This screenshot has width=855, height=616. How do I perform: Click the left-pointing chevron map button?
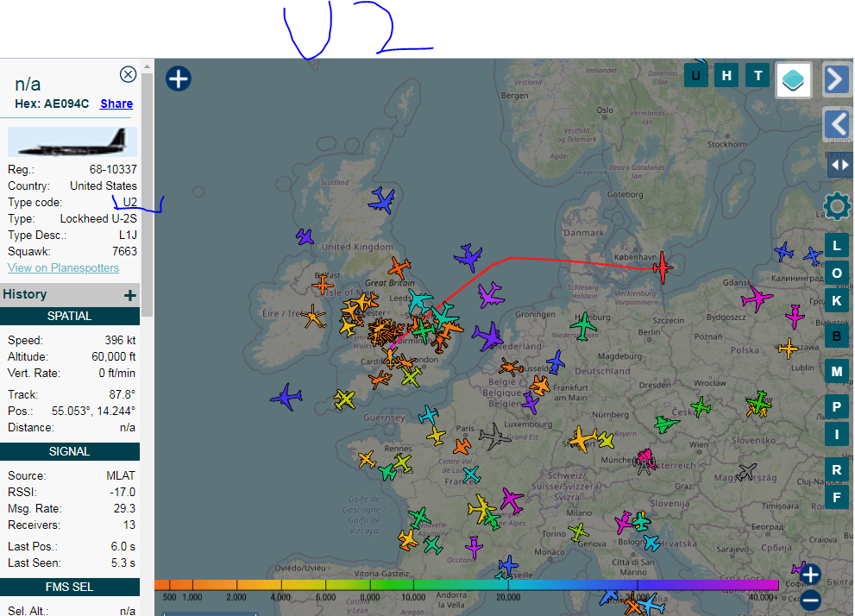pos(837,123)
